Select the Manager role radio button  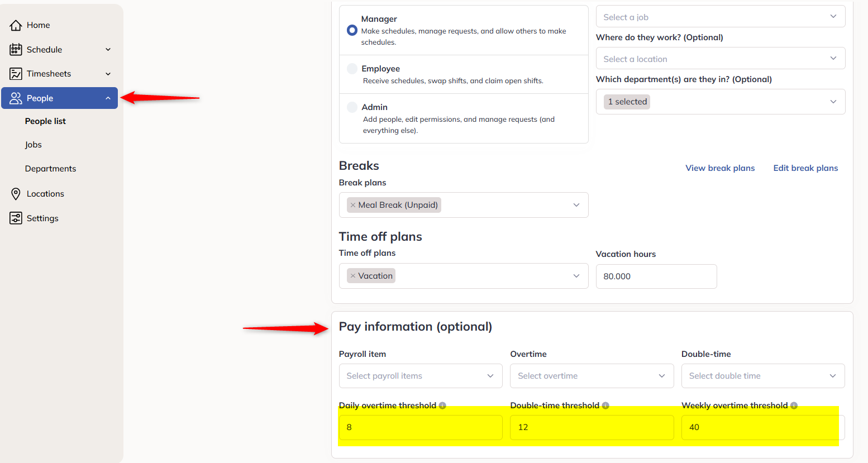click(352, 30)
